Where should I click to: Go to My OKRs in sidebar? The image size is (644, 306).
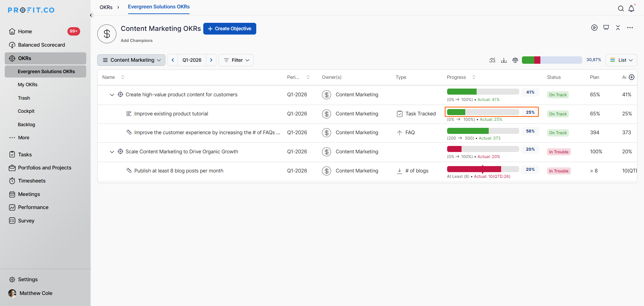28,85
